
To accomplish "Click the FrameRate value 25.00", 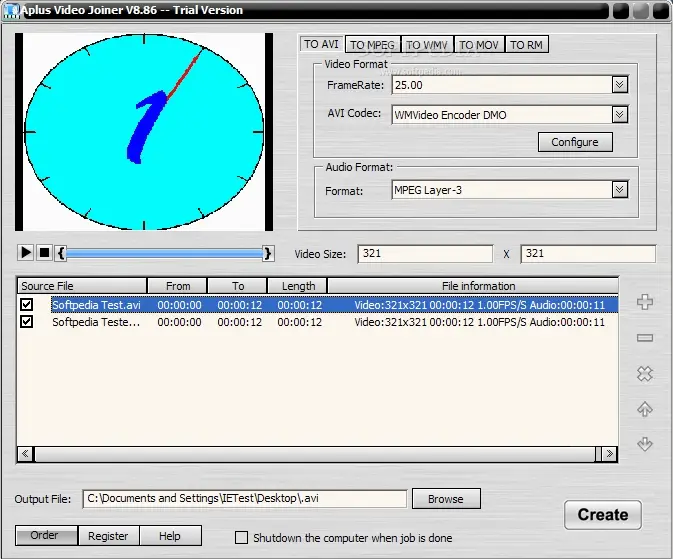I will (x=409, y=85).
